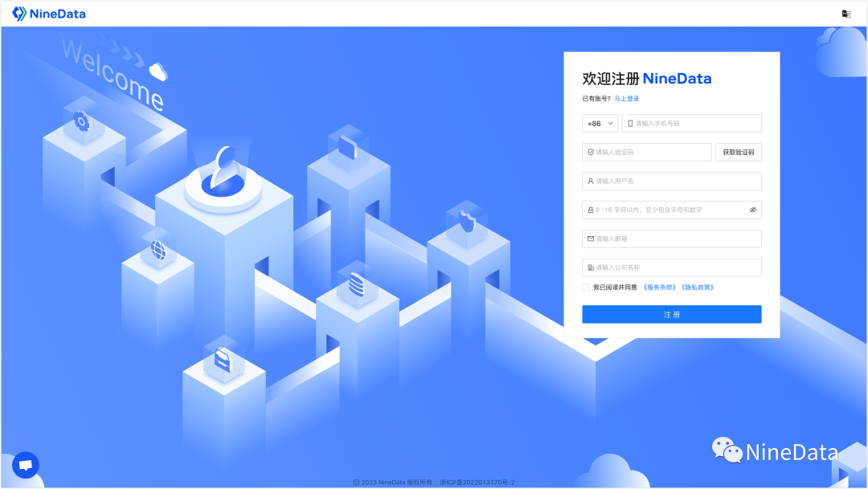Focus the verification code input field

click(x=646, y=152)
